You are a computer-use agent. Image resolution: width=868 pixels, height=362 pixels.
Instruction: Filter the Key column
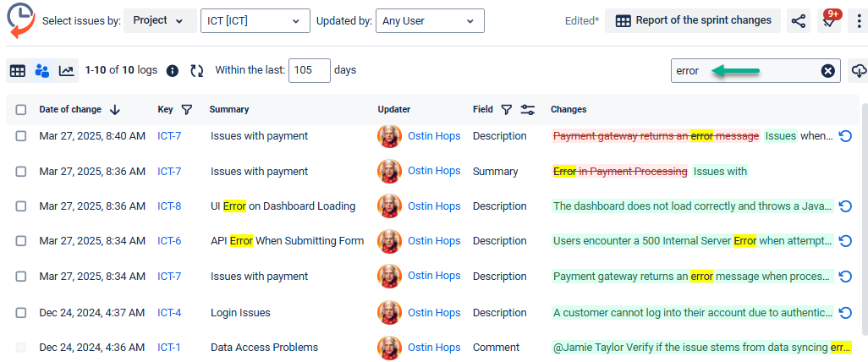[x=187, y=110]
